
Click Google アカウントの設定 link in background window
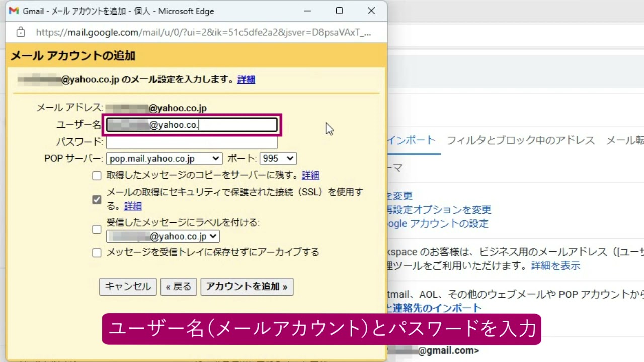pos(437,223)
